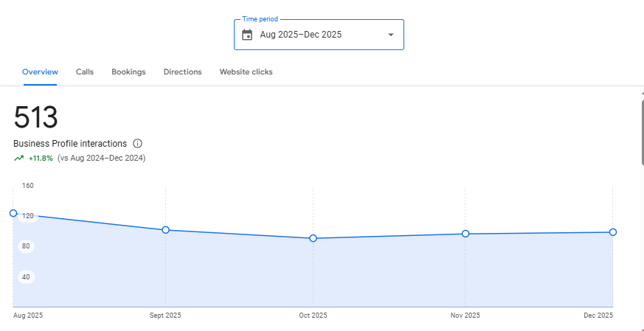This screenshot has width=644, height=331.
Task: Click the 40 y-axis label
Action: click(27, 277)
